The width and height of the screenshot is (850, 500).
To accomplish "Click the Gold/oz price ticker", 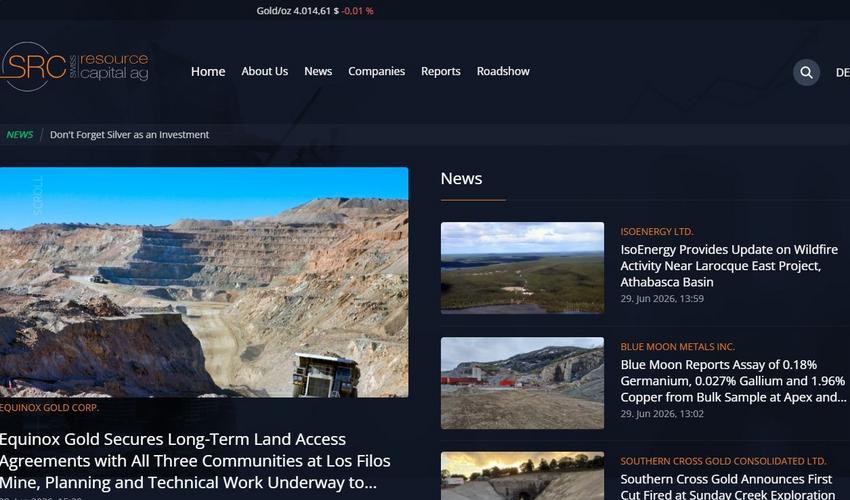I will [315, 11].
